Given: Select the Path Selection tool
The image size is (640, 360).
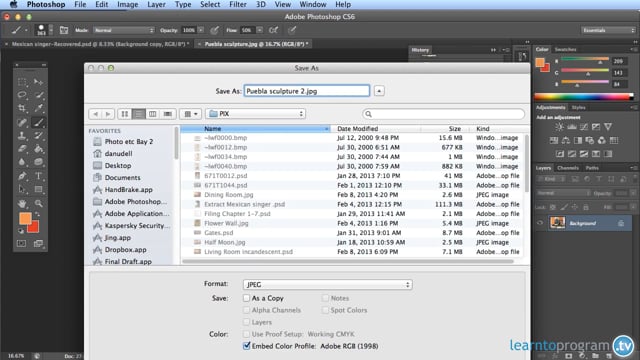Looking at the screenshot, I should pos(22,189).
